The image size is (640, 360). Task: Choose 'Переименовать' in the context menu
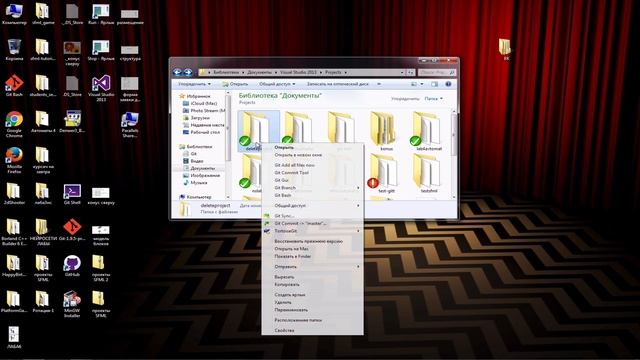tap(312, 310)
